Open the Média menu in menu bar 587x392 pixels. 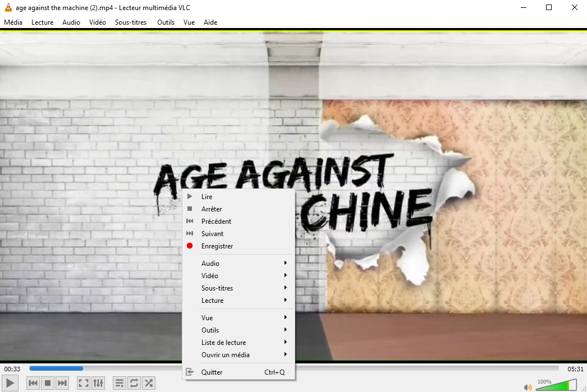click(x=13, y=22)
